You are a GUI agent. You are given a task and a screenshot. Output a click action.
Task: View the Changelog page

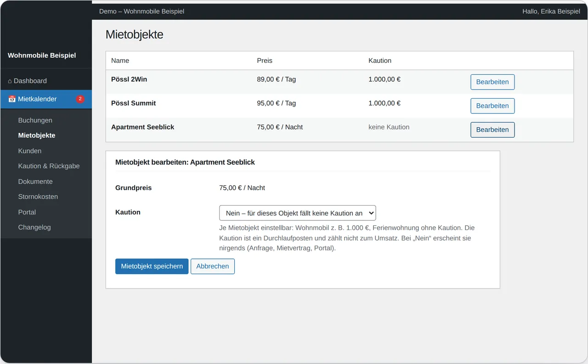tap(34, 227)
